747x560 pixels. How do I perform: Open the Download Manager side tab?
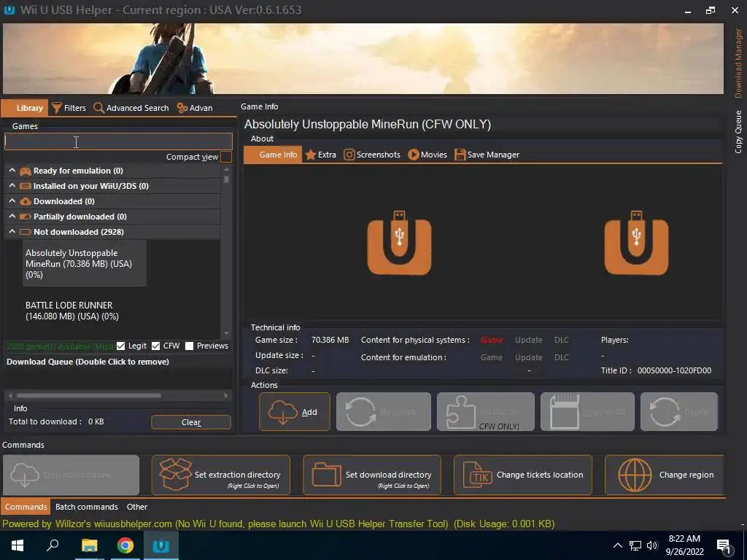pyautogui.click(x=738, y=63)
